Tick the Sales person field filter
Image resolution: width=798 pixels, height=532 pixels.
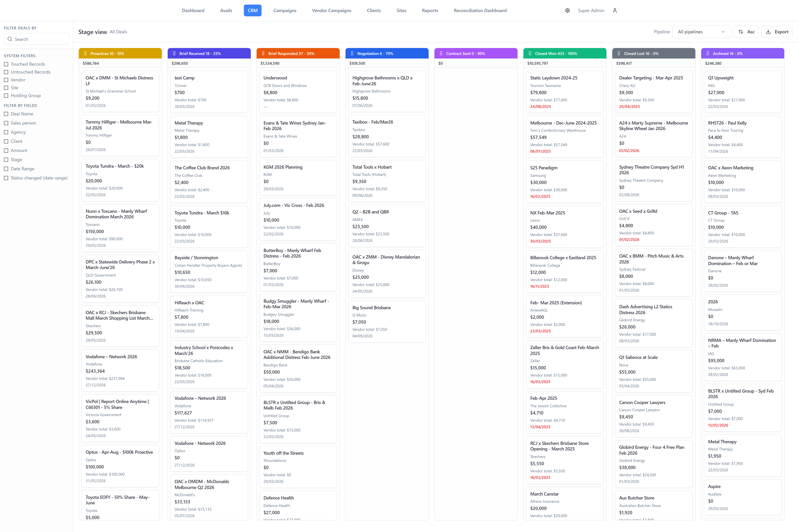click(6, 123)
